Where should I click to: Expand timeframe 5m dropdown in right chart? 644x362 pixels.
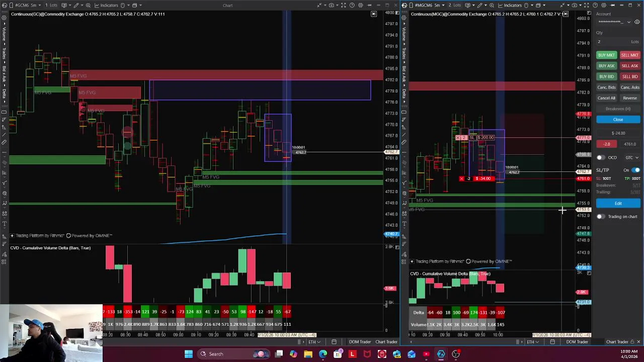point(443,5)
